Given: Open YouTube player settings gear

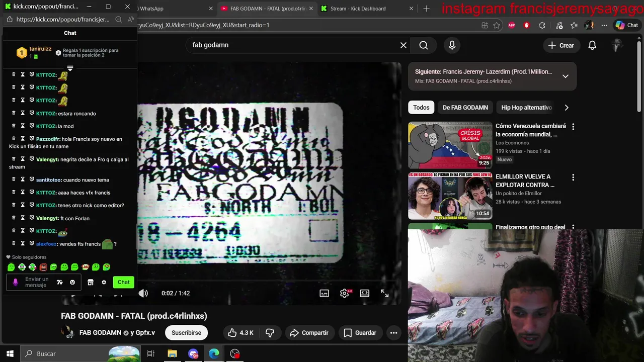Looking at the screenshot, I should (345, 293).
